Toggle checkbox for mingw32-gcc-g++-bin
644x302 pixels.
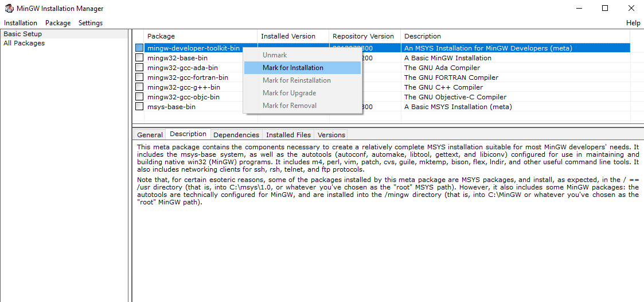point(139,87)
